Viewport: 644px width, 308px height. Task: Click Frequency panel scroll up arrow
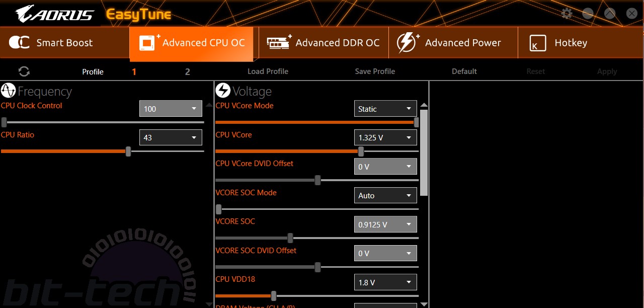click(x=209, y=105)
